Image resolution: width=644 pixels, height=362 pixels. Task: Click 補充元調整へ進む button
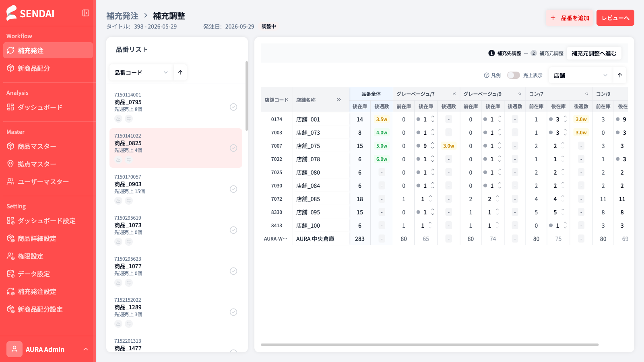pos(594,53)
